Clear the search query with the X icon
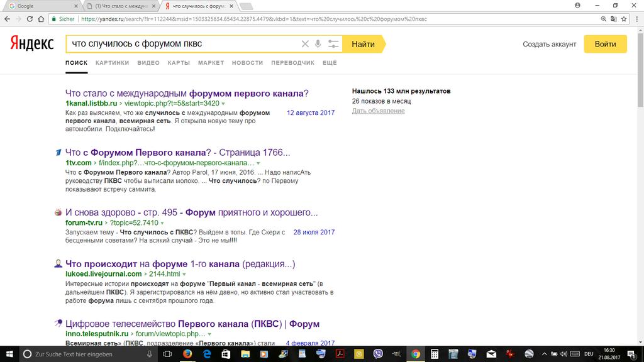This screenshot has width=644, height=362. tap(305, 44)
